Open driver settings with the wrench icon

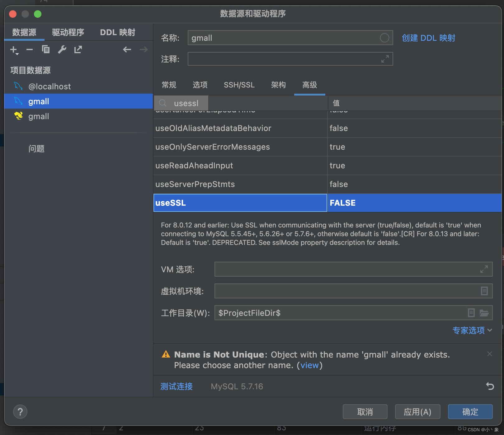[x=62, y=49]
